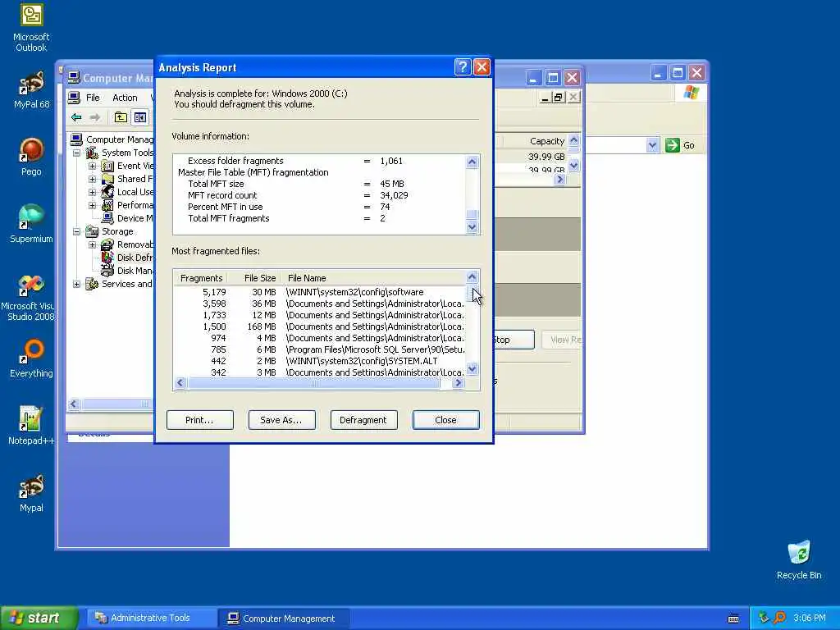Sort by File Size column header
The width and height of the screenshot is (840, 630).
(254, 278)
